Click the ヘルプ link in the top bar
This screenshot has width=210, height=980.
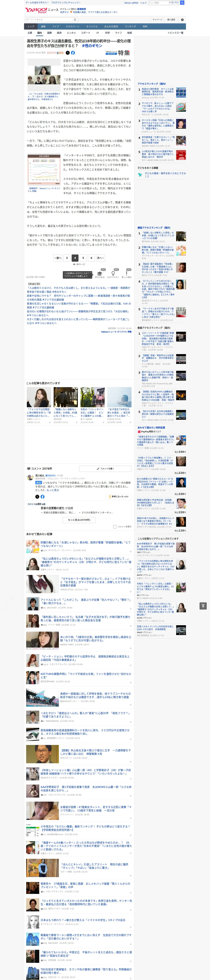point(143,3)
